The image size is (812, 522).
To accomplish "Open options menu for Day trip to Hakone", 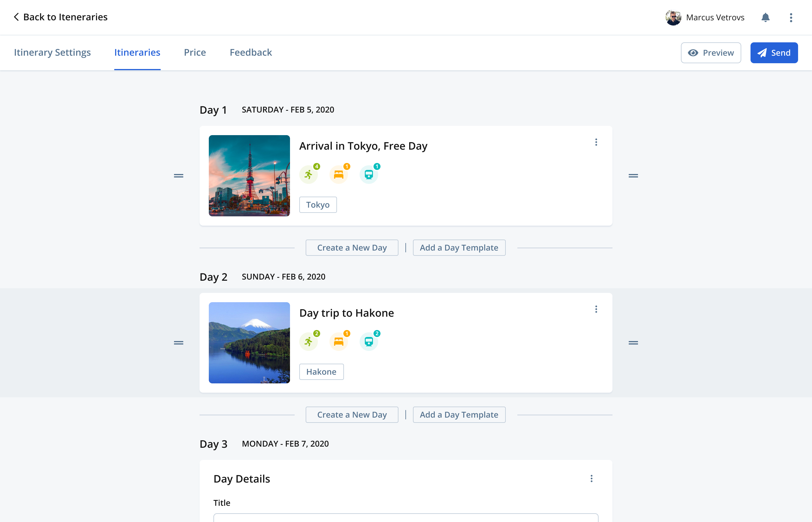I will click(x=596, y=309).
